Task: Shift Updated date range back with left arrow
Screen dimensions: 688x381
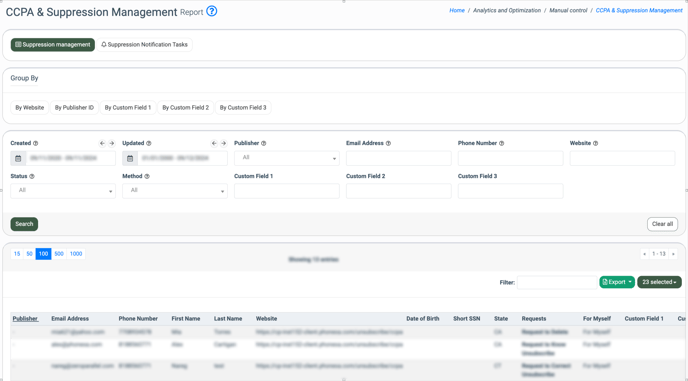Action: coord(214,144)
